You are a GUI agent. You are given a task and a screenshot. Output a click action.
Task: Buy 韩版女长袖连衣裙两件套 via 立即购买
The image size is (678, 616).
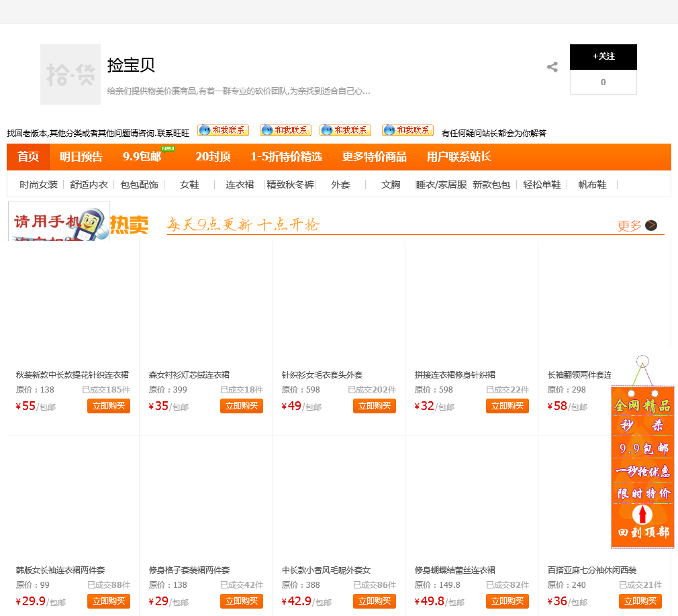point(109,601)
